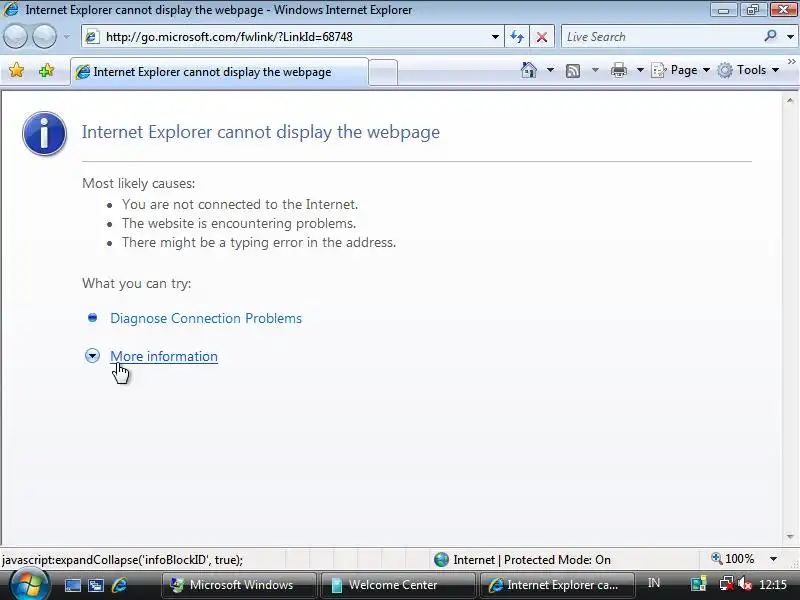Open the Page menu
800x600 pixels.
tap(681, 70)
